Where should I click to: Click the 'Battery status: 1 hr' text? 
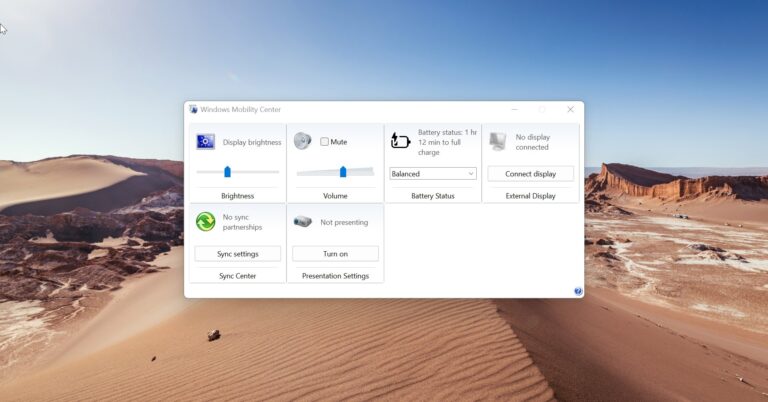[447, 132]
